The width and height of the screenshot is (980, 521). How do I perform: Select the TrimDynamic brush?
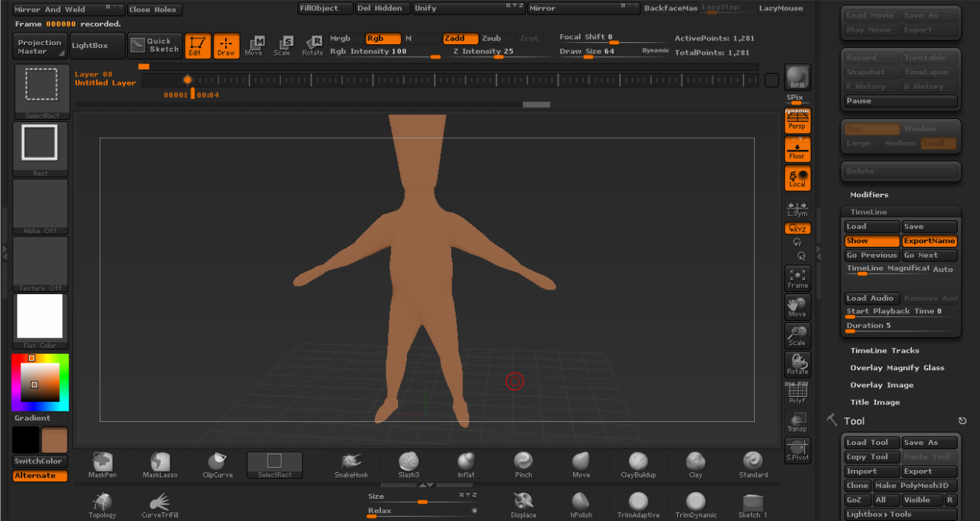point(696,505)
